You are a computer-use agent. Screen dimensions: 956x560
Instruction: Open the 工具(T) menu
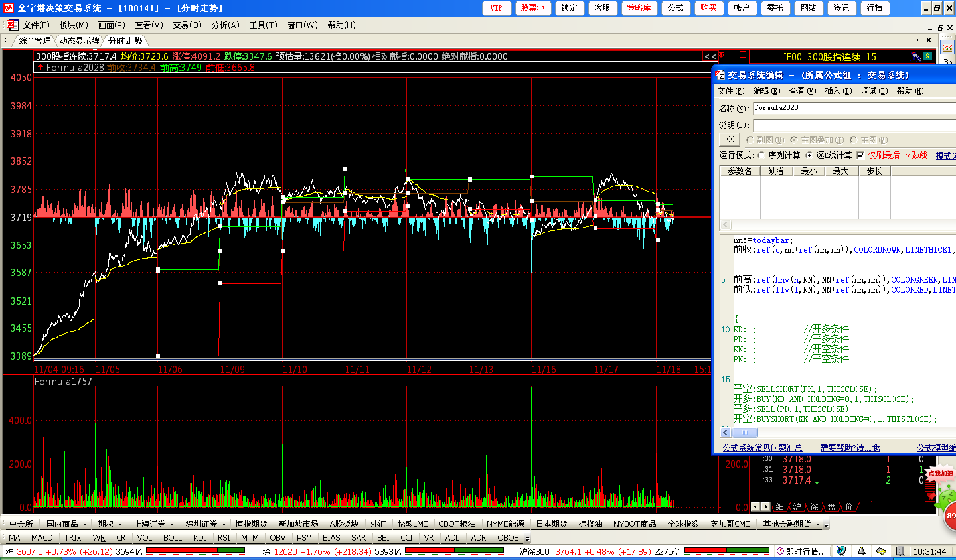point(263,25)
